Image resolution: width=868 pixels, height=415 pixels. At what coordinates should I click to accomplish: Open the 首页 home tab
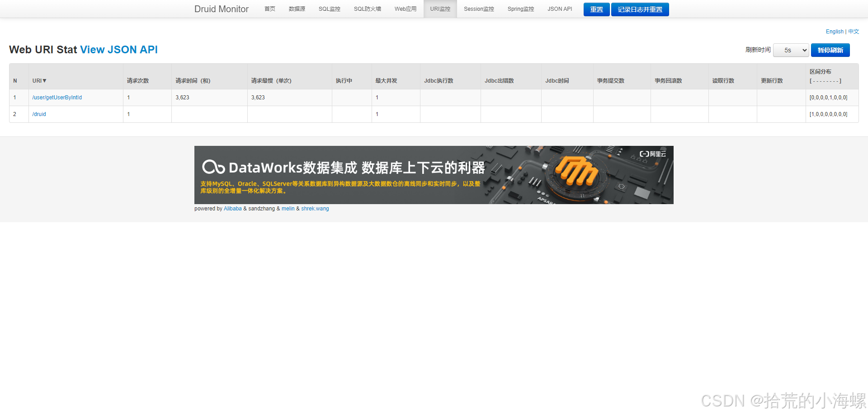269,9
